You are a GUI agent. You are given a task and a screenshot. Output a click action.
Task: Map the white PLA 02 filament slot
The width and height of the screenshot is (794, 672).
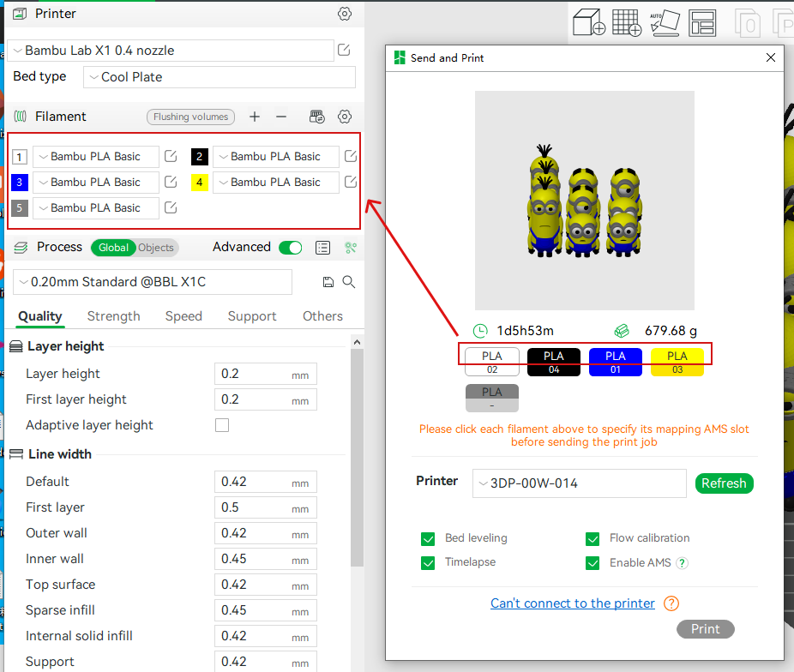pyautogui.click(x=492, y=362)
